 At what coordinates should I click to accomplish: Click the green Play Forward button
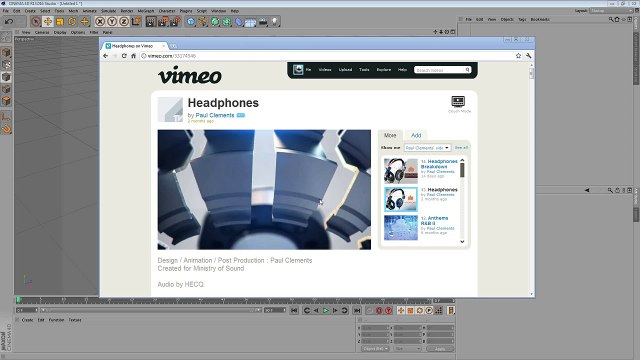326,311
